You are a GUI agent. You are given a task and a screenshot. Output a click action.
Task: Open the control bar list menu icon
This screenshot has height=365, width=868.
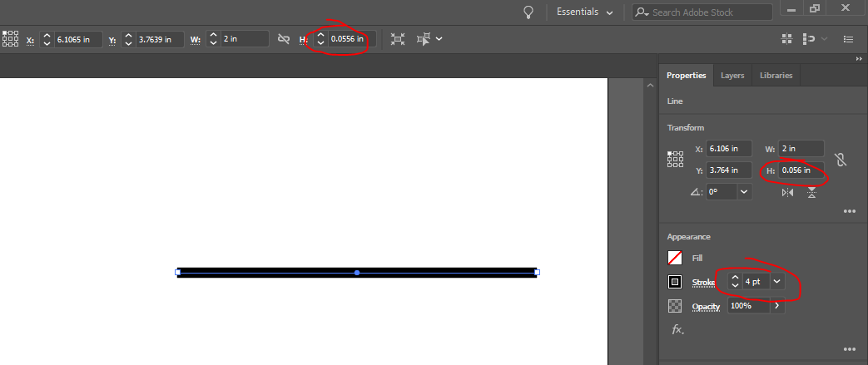pos(848,39)
